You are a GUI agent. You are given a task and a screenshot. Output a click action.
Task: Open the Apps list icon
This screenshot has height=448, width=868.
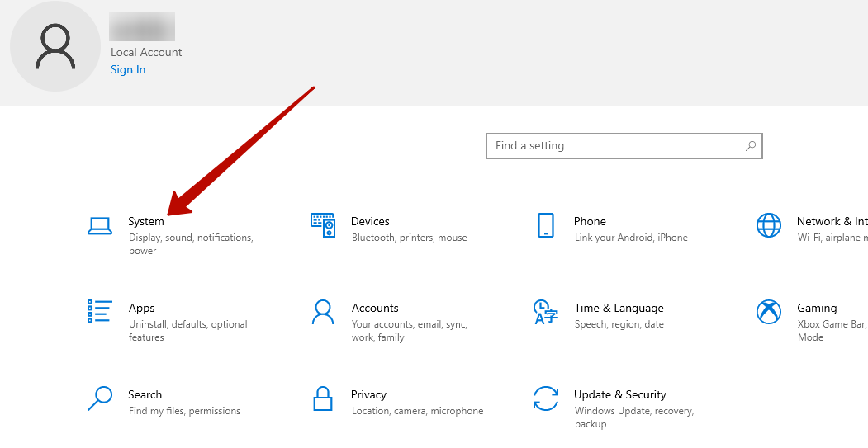[100, 311]
